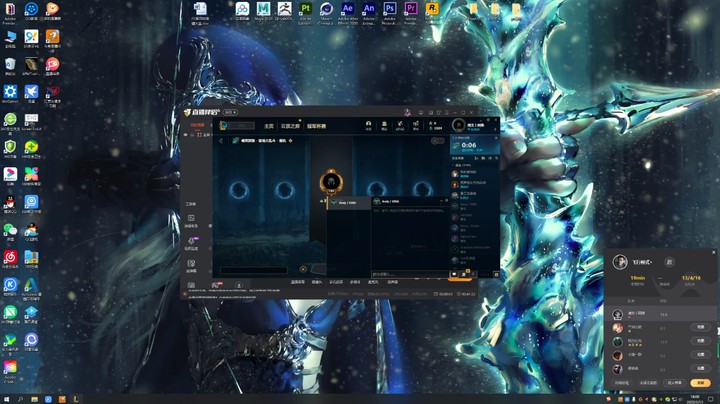Screen dimensions: 720x404
Task: Click the gold-framed summoner icon in lobby
Action: click(331, 181)
